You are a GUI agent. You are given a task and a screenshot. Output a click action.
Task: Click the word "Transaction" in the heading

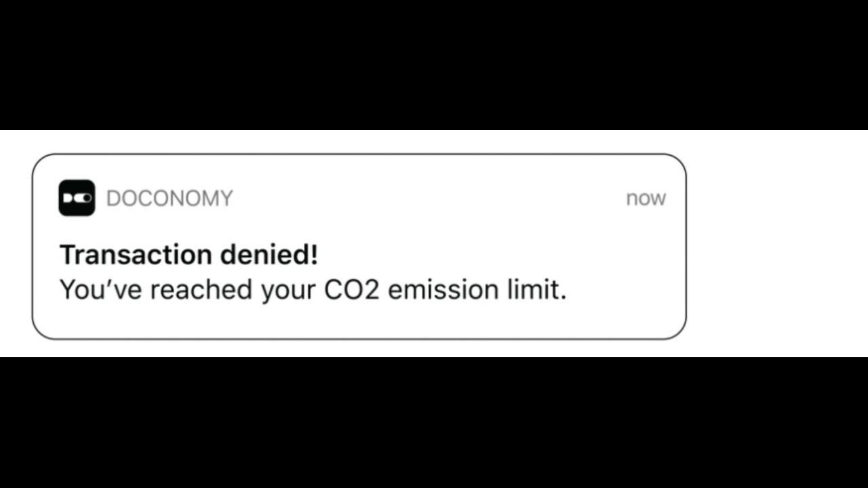point(136,255)
